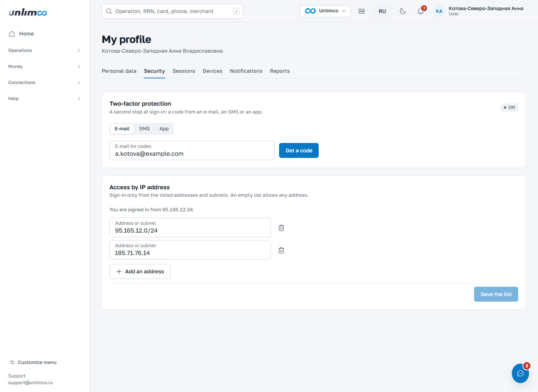This screenshot has height=392, width=538.
Task: Select the E-mail two-factor method
Action: (x=122, y=129)
